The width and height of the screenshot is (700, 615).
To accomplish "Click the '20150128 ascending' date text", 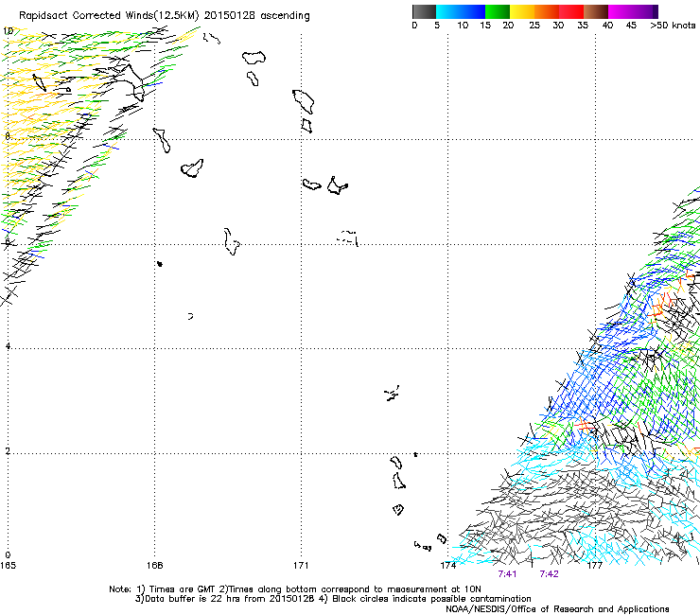I will pyautogui.click(x=256, y=15).
